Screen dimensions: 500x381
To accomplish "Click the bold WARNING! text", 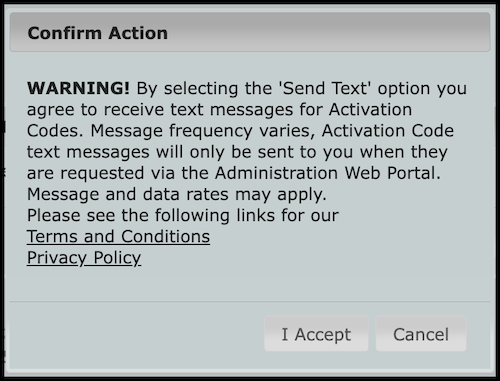I will pos(78,88).
